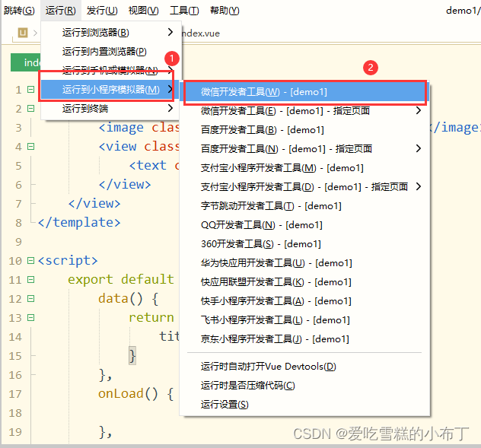
Task: Choose 运行到内置浏览器(P) entry
Action: pyautogui.click(x=111, y=51)
